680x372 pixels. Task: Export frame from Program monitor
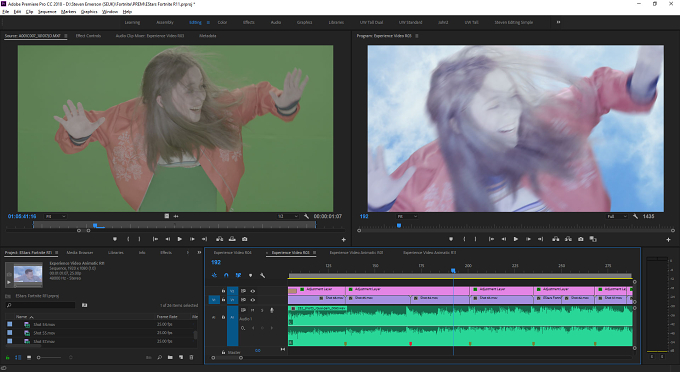[x=581, y=239]
